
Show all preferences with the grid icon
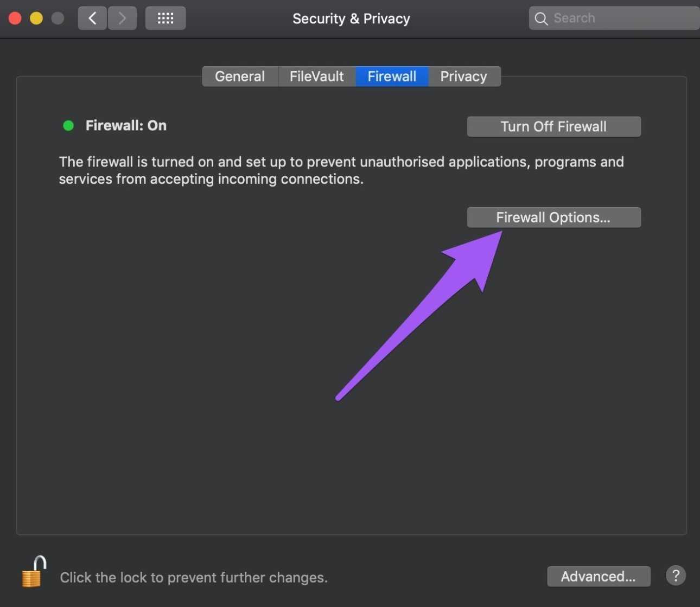pyautogui.click(x=166, y=18)
